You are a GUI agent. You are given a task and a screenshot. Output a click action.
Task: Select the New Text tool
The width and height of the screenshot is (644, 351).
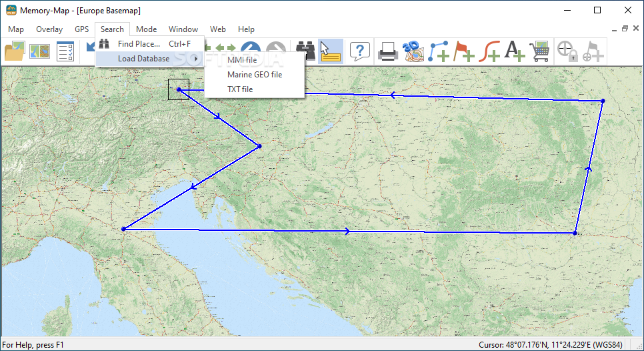(514, 51)
